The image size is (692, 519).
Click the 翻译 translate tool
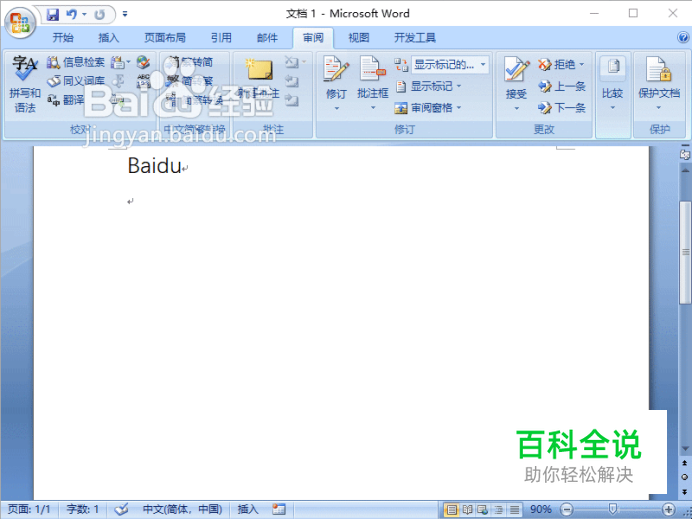coord(65,100)
